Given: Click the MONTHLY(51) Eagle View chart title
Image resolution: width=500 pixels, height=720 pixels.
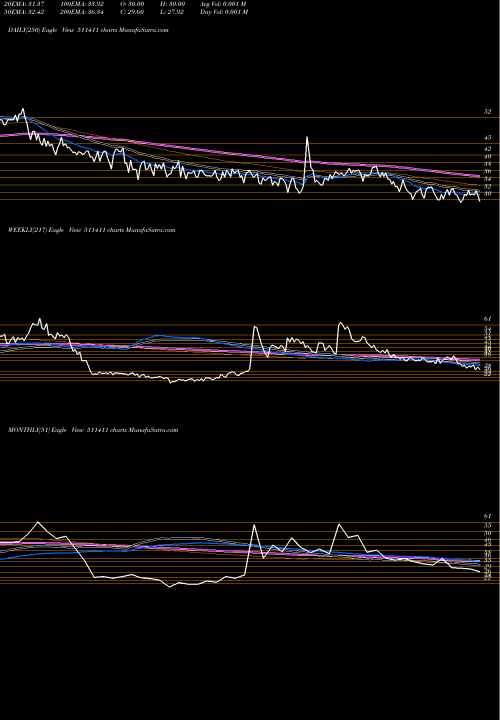Looking at the screenshot, I should click(93, 430).
